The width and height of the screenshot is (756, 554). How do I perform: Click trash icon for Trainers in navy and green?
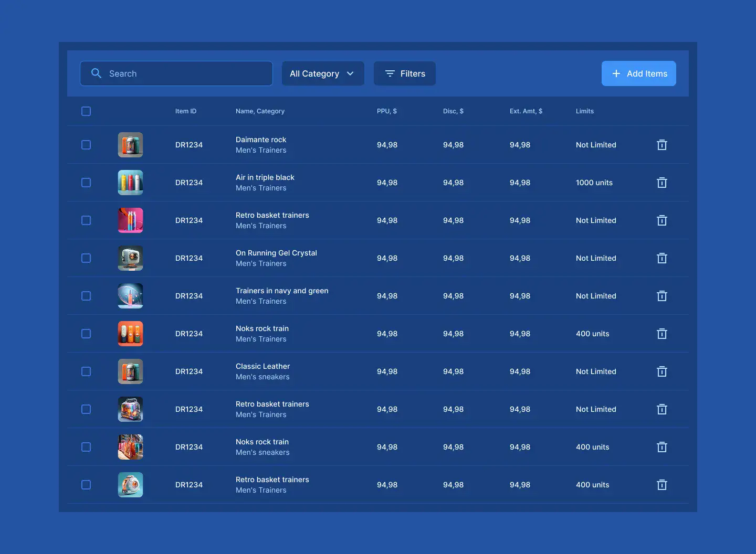tap(662, 296)
